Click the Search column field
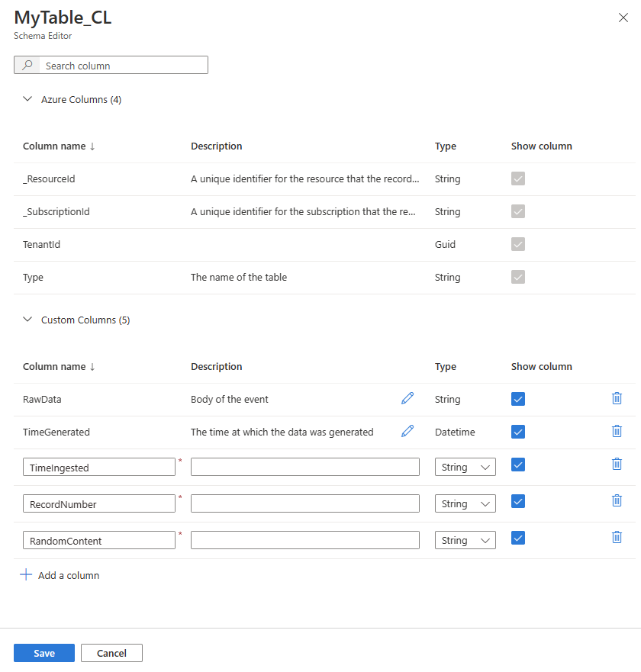641x672 pixels. [111, 65]
